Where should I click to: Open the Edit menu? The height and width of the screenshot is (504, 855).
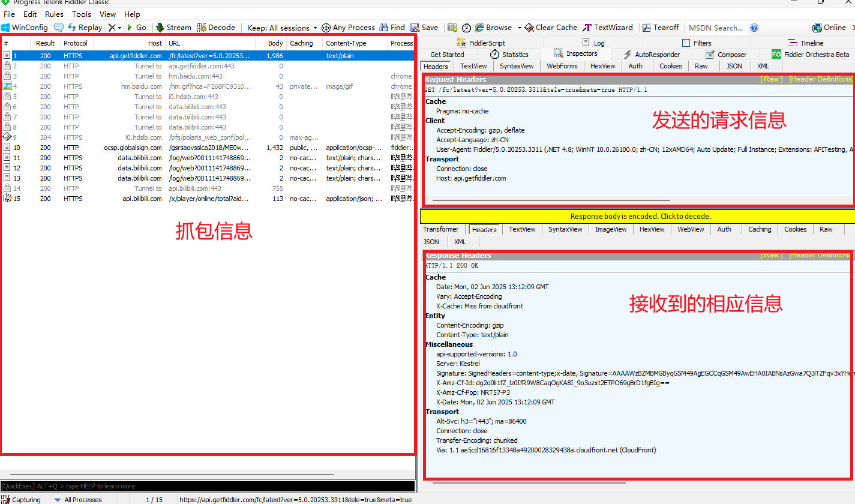pyautogui.click(x=30, y=14)
